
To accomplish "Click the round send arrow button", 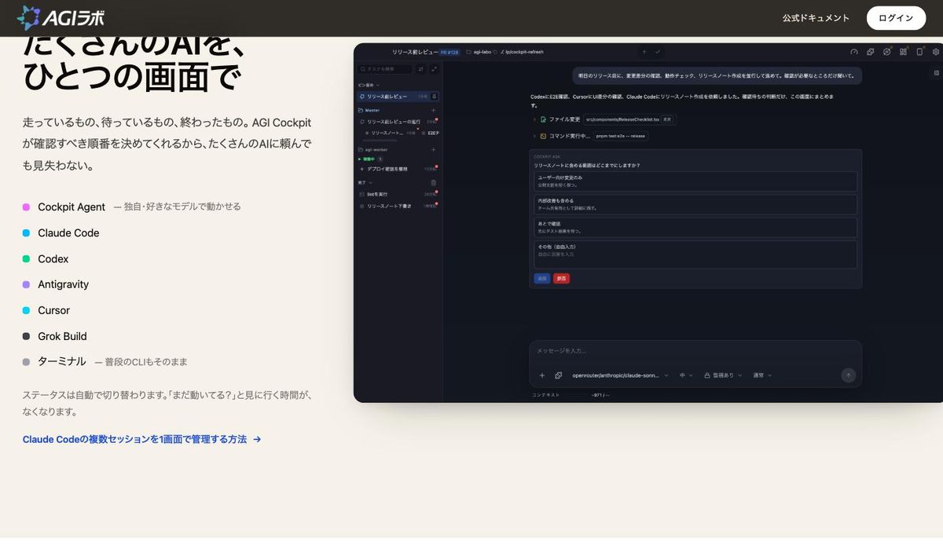I will pyautogui.click(x=848, y=375).
